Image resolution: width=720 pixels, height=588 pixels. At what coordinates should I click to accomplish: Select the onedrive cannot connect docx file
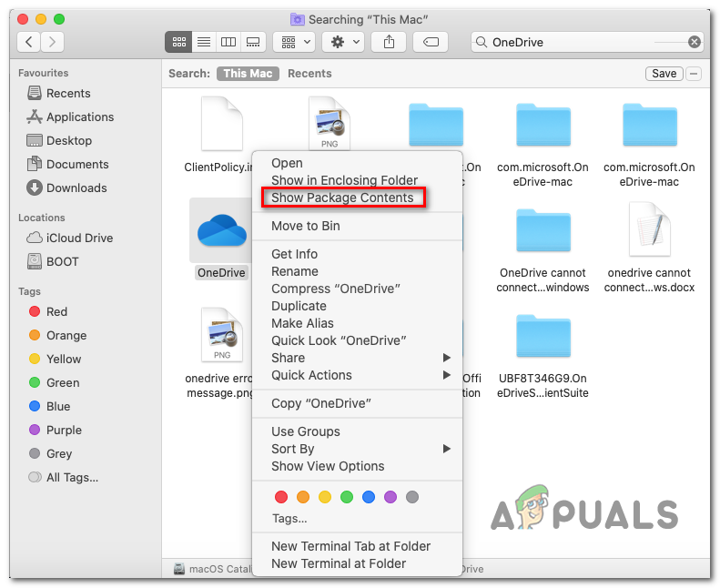click(x=649, y=229)
